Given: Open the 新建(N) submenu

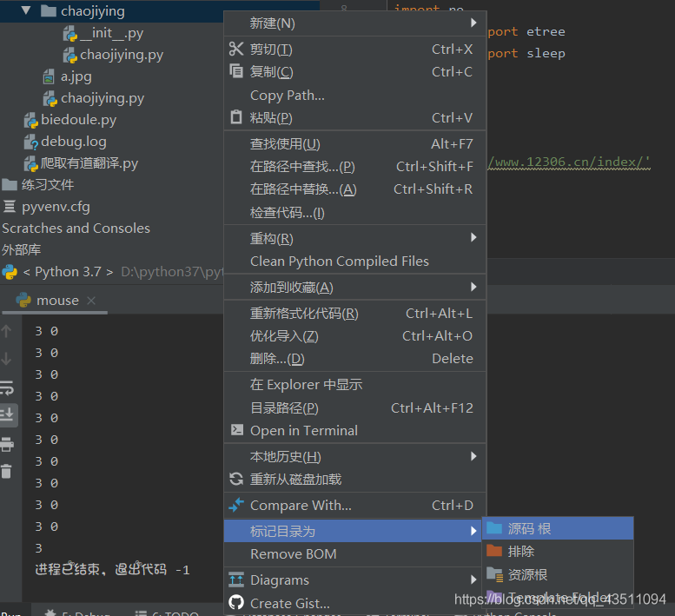Looking at the screenshot, I should click(x=355, y=23).
